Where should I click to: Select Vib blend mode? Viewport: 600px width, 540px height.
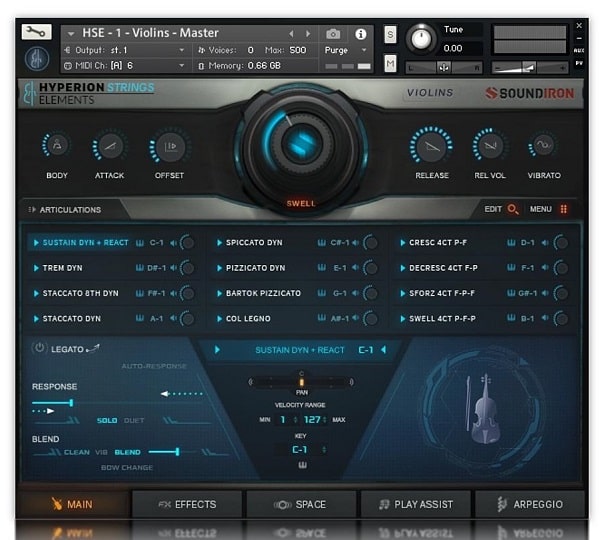coord(101,452)
